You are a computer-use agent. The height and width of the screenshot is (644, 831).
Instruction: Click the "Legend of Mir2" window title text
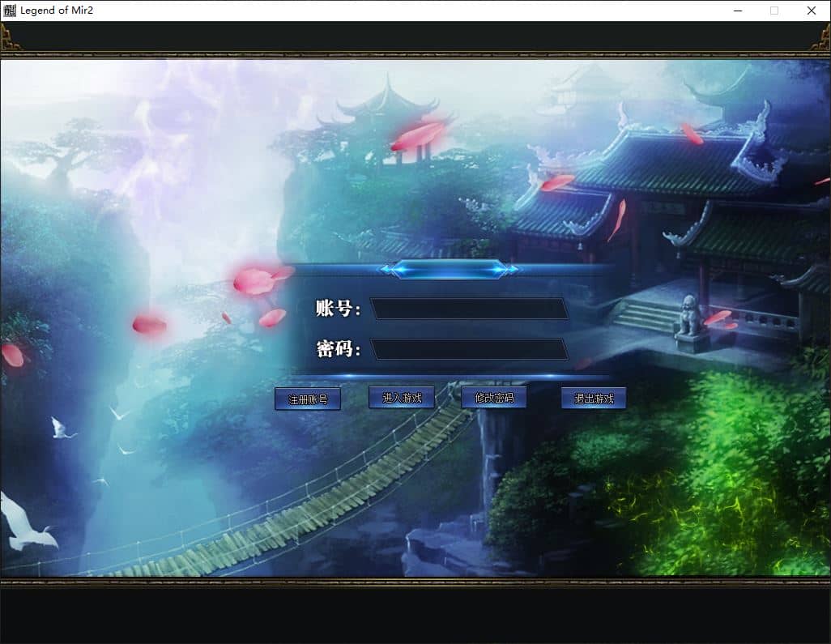coord(56,10)
